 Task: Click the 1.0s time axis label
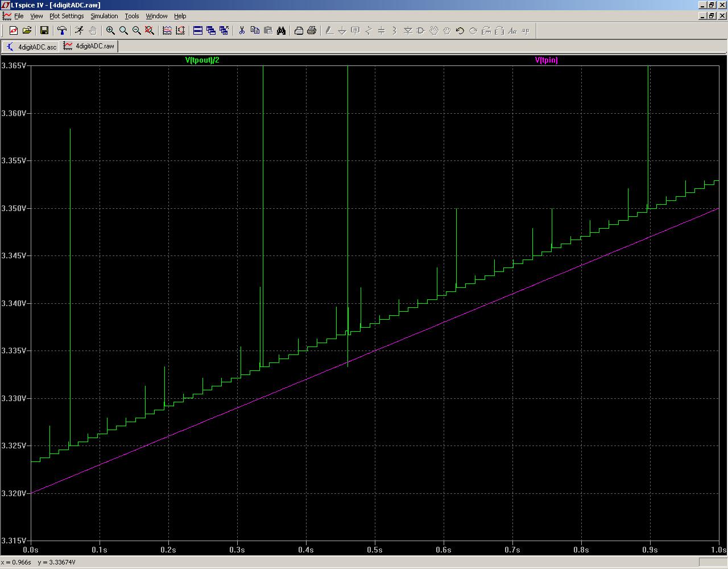pos(718,550)
